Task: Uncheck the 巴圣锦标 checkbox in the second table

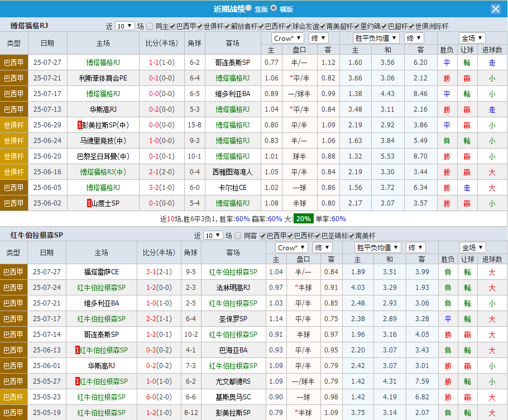Action: pos(317,237)
